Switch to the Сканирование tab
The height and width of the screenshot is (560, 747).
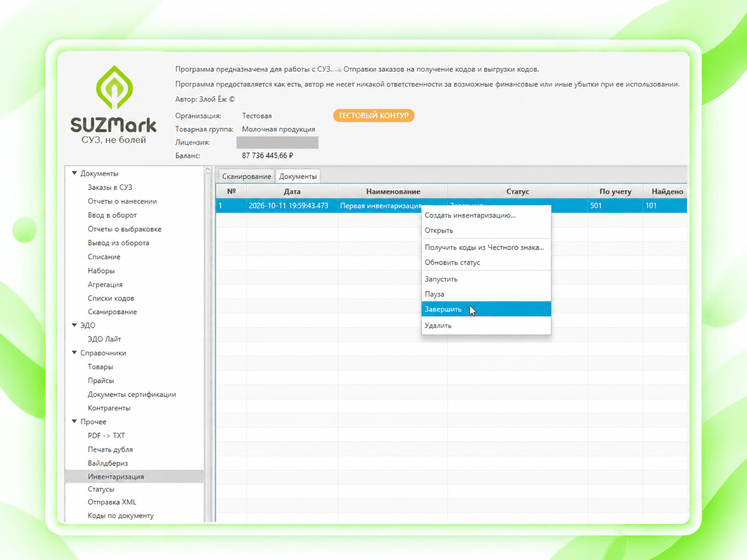coord(246,176)
